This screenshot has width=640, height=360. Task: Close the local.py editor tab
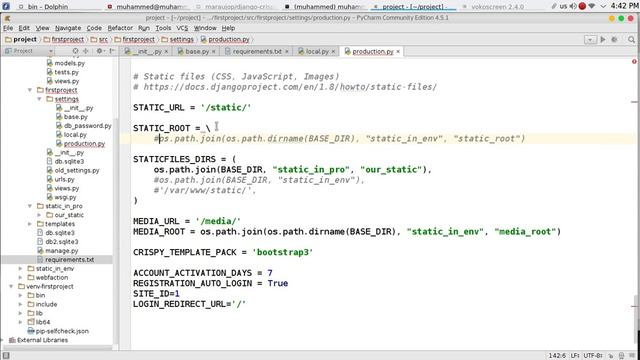(333, 51)
